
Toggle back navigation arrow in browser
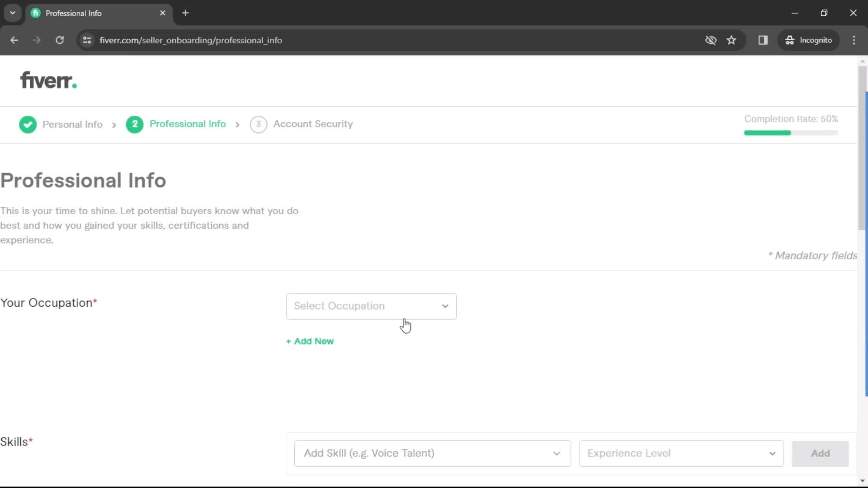14,40
